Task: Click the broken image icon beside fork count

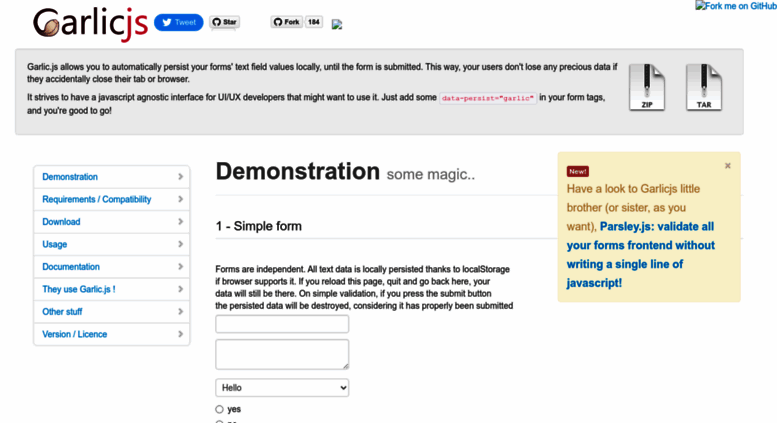Action: (x=337, y=24)
